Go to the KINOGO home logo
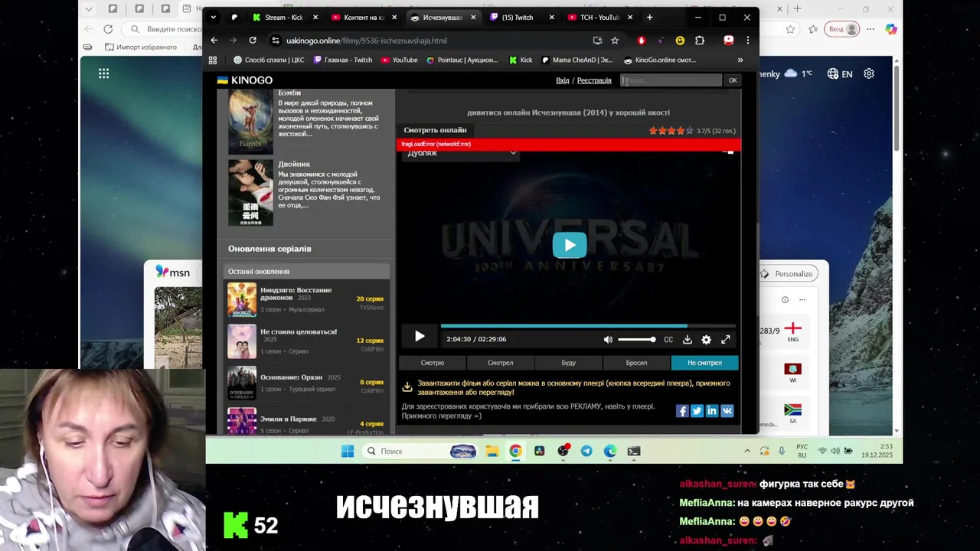This screenshot has width=980, height=551. (245, 80)
